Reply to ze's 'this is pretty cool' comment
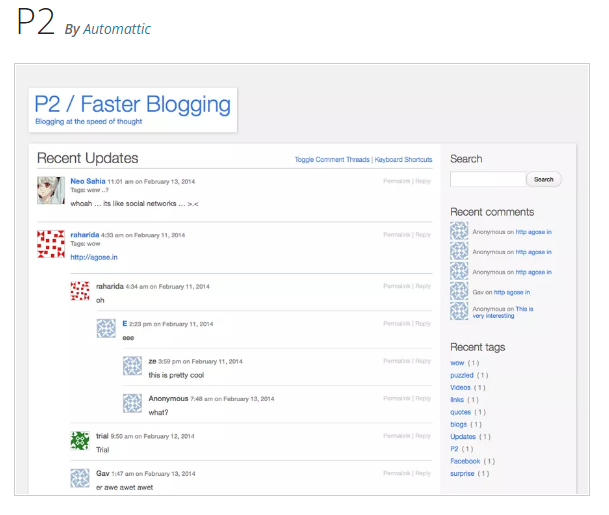 point(423,361)
